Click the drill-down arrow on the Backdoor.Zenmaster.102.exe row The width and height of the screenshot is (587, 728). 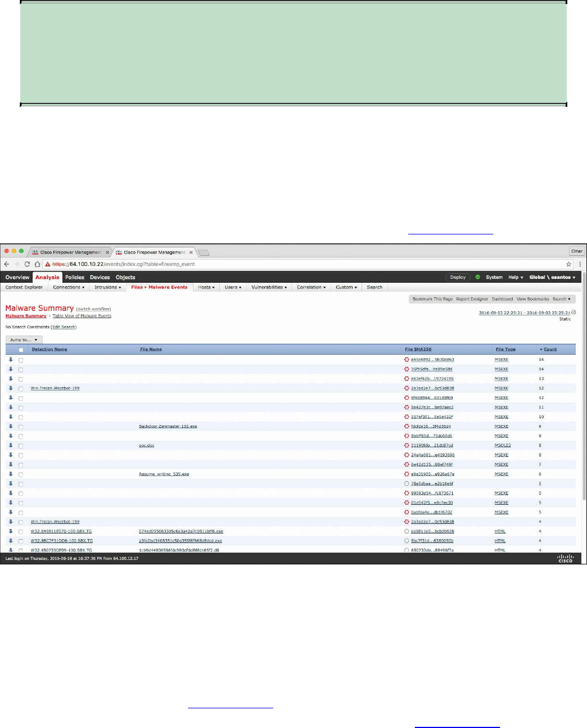[x=10, y=426]
